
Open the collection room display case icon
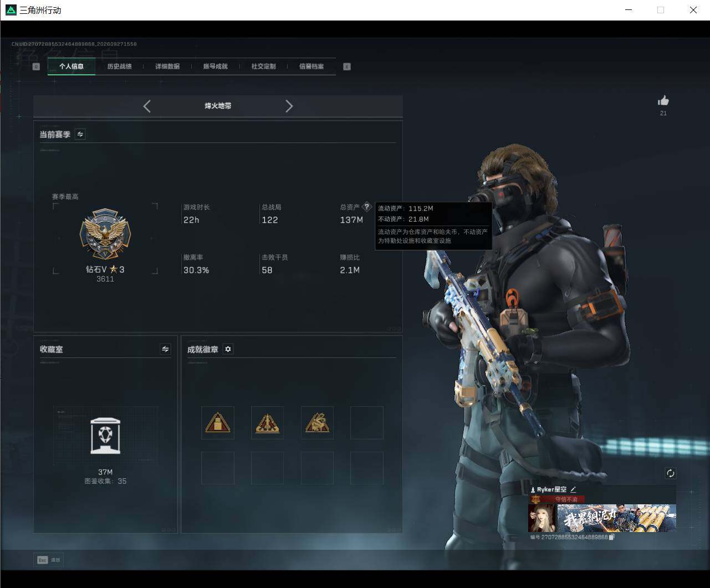click(x=105, y=436)
